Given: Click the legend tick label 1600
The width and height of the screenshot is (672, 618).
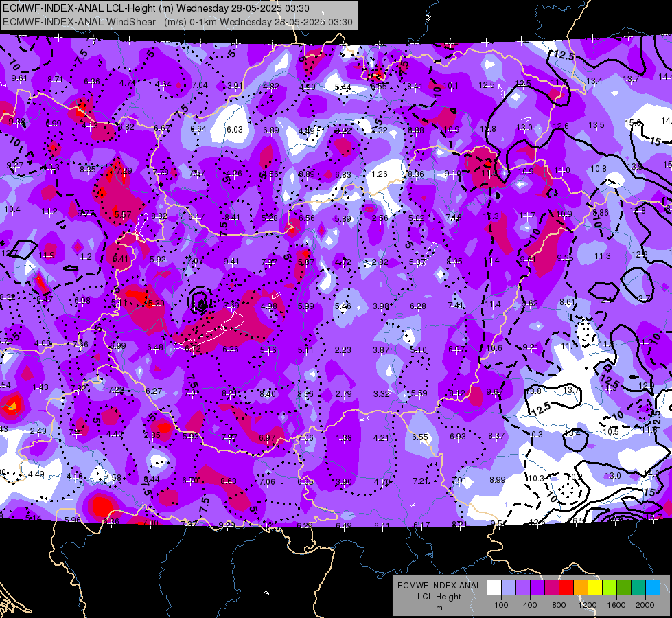Looking at the screenshot, I should tap(616, 605).
